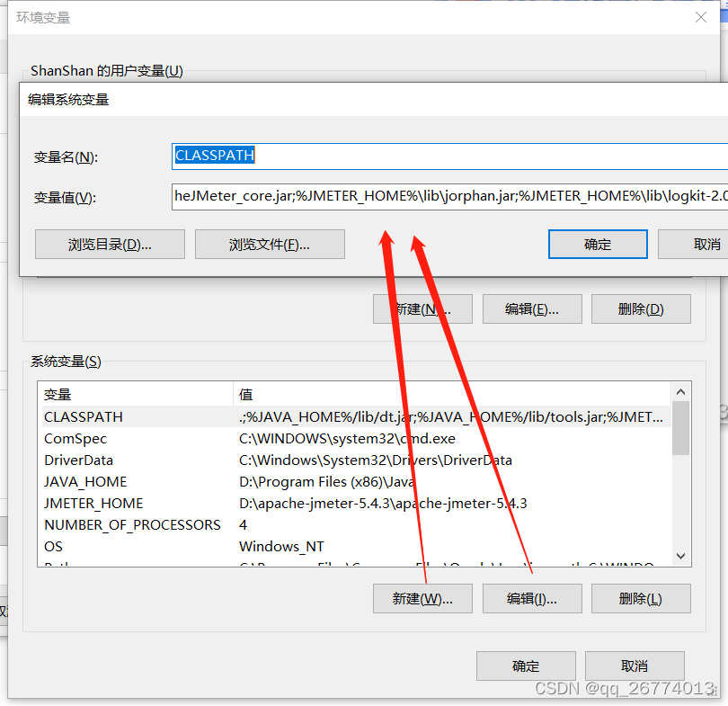Viewport: 728px width, 706px height.
Task: Select the DriverData system variable row
Action: tap(356, 460)
